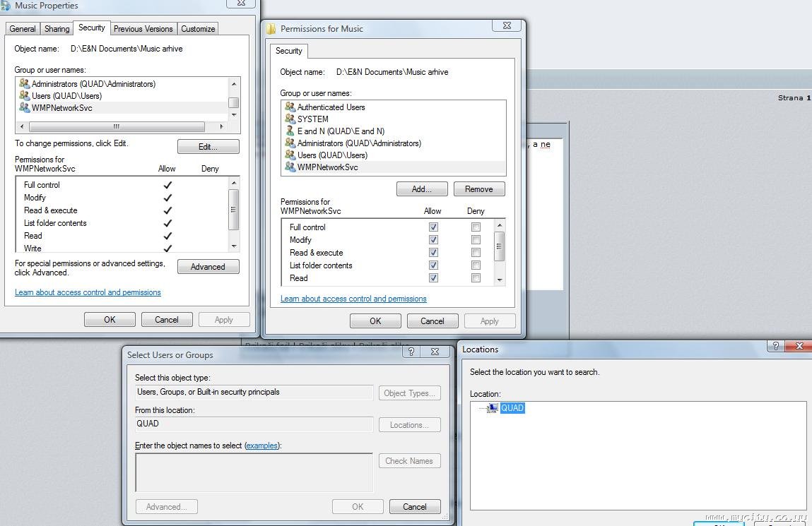Click scroll down arrow in Music Properties permissions list
The image size is (812, 526).
(234, 246)
